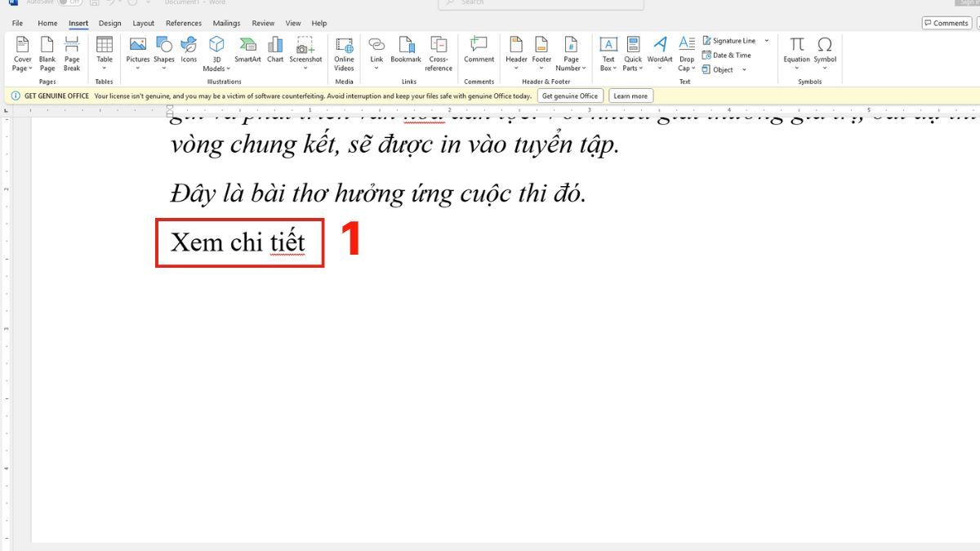
Task: Click the Get genuine Office button
Action: point(570,96)
